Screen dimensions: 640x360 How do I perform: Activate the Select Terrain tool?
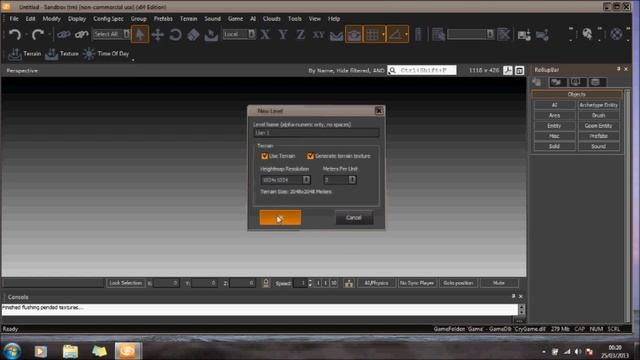click(x=211, y=35)
